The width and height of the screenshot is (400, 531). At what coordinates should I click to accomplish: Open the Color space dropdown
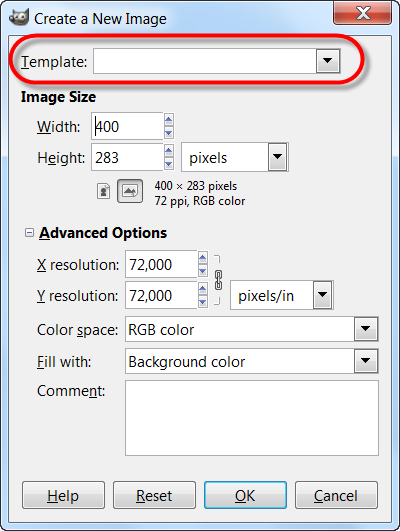pyautogui.click(x=365, y=329)
